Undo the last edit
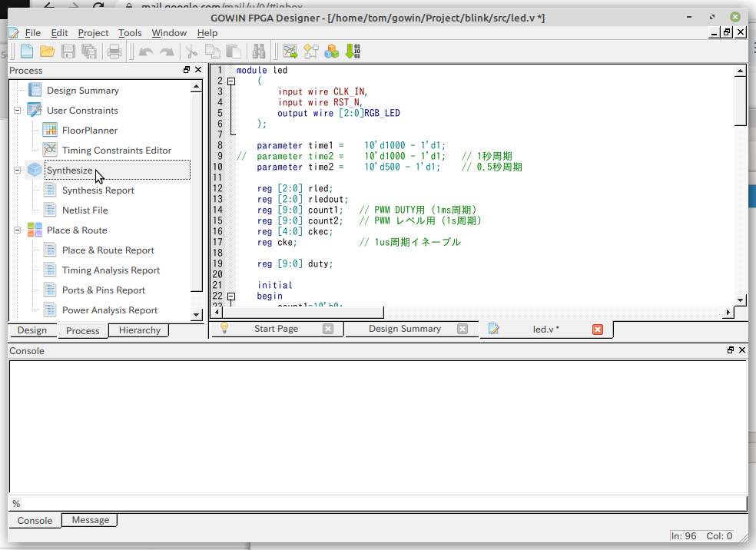 (146, 51)
